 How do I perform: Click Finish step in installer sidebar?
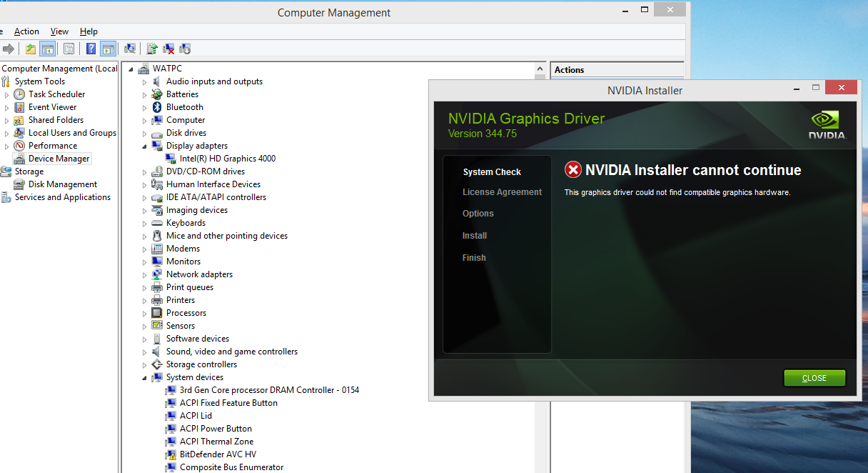[474, 258]
